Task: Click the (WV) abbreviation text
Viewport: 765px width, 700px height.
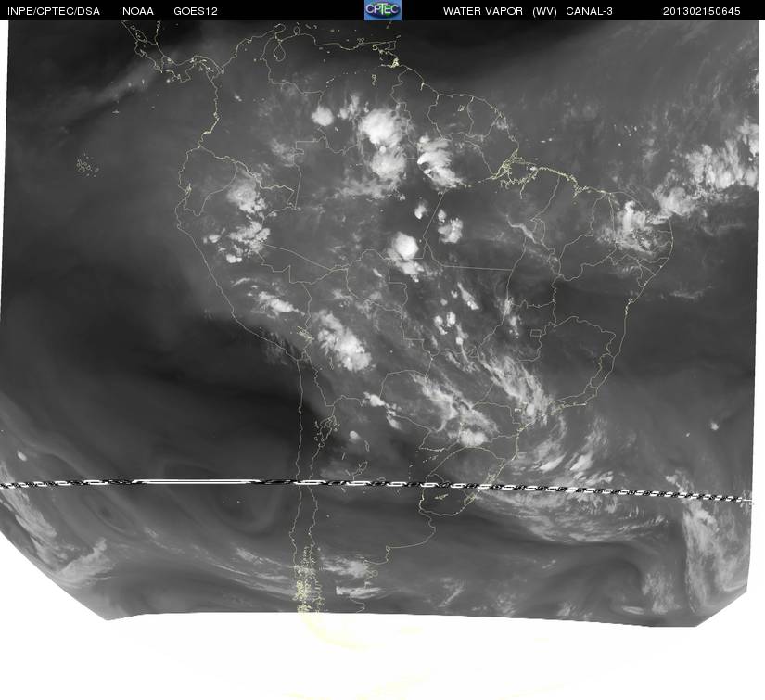Action: pos(544,11)
